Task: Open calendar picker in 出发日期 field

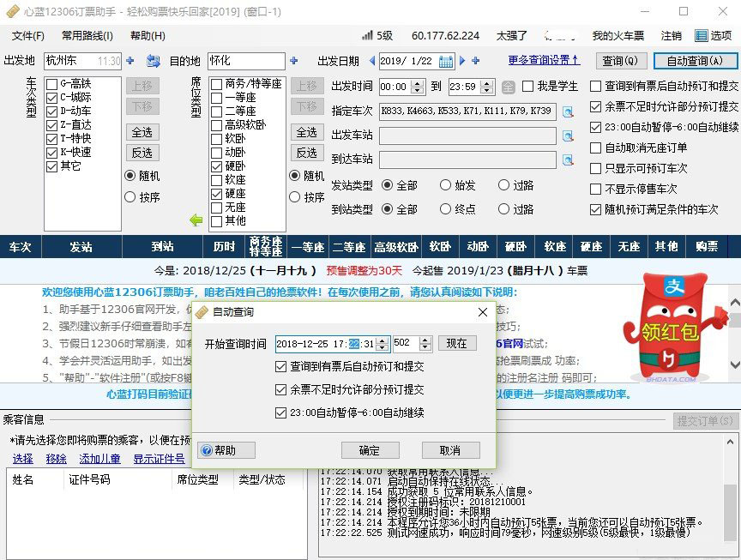Action: 446,61
